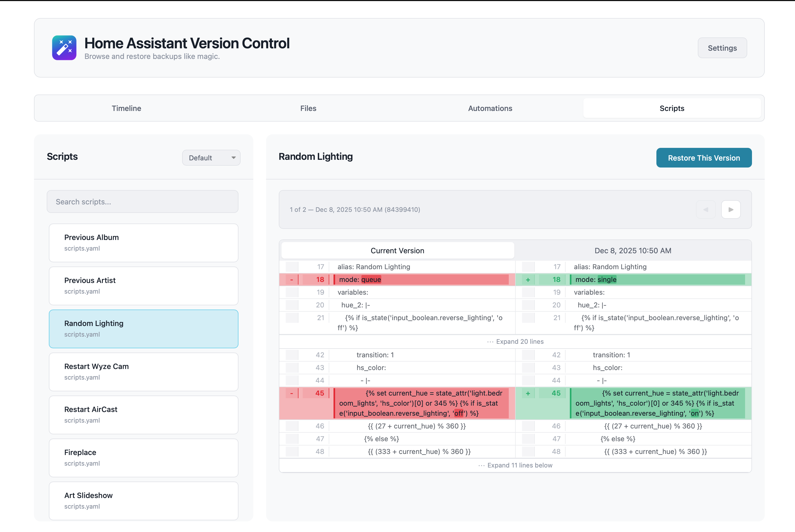This screenshot has height=532, width=795.
Task: Expand the 20 hidden diff lines
Action: [x=519, y=342]
